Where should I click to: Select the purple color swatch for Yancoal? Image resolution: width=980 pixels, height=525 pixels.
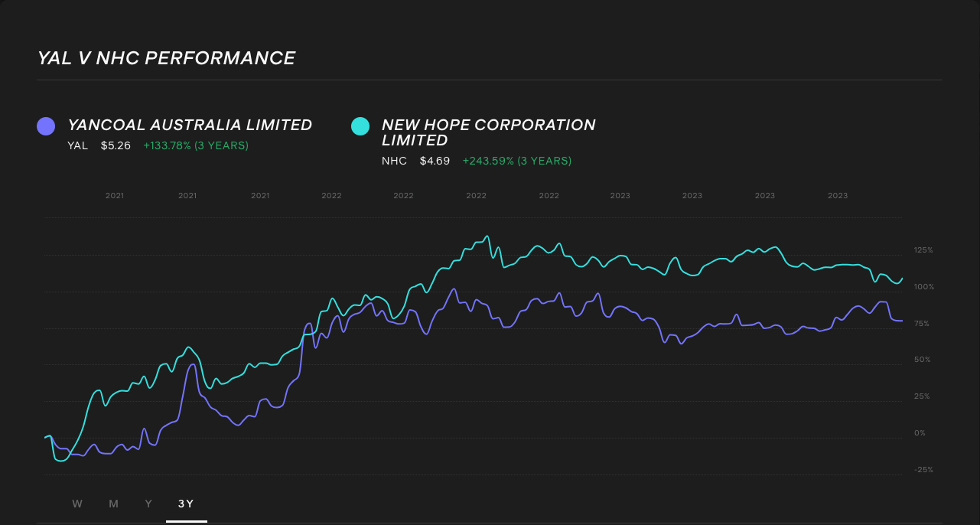[45, 126]
